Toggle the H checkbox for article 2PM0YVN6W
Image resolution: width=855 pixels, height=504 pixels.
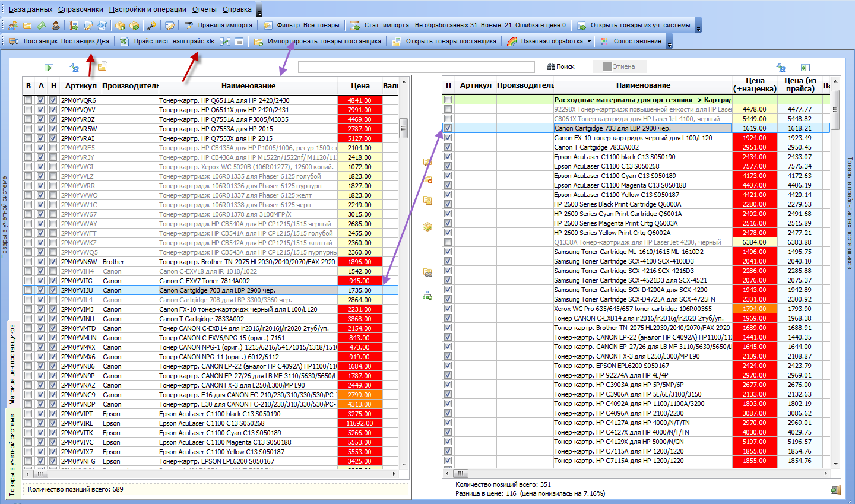click(x=53, y=262)
